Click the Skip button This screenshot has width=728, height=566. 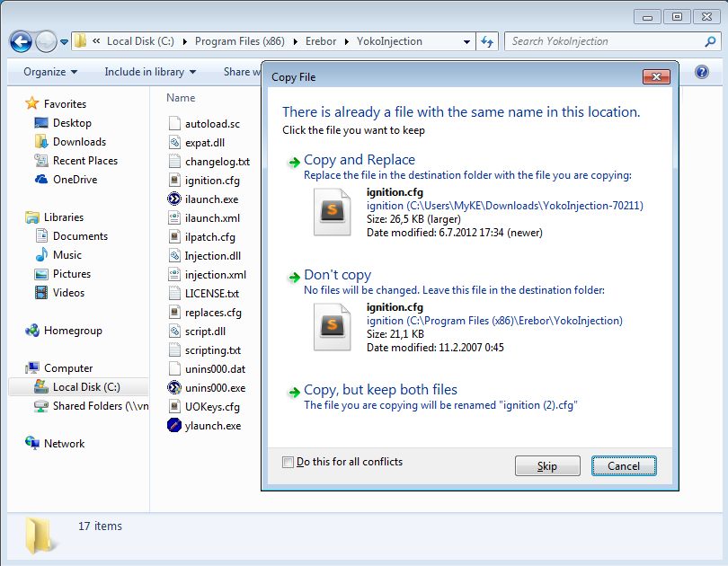(x=547, y=465)
